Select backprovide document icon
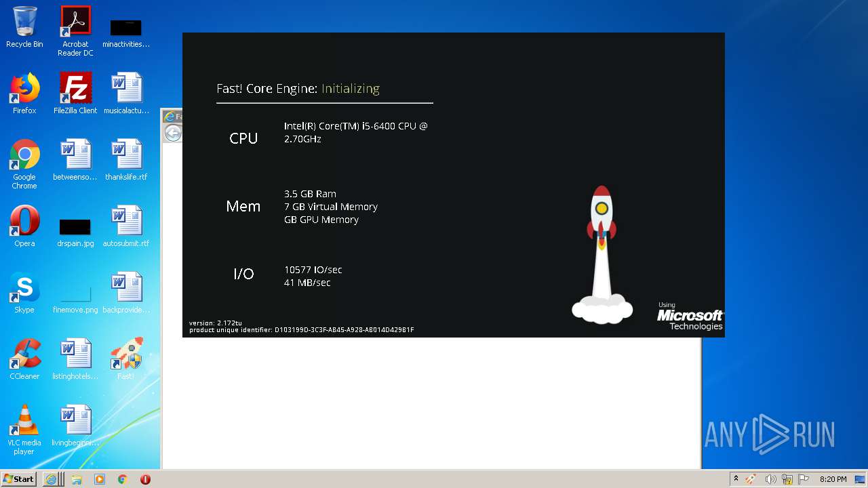Viewport: 868px width, 488px height. tap(126, 293)
